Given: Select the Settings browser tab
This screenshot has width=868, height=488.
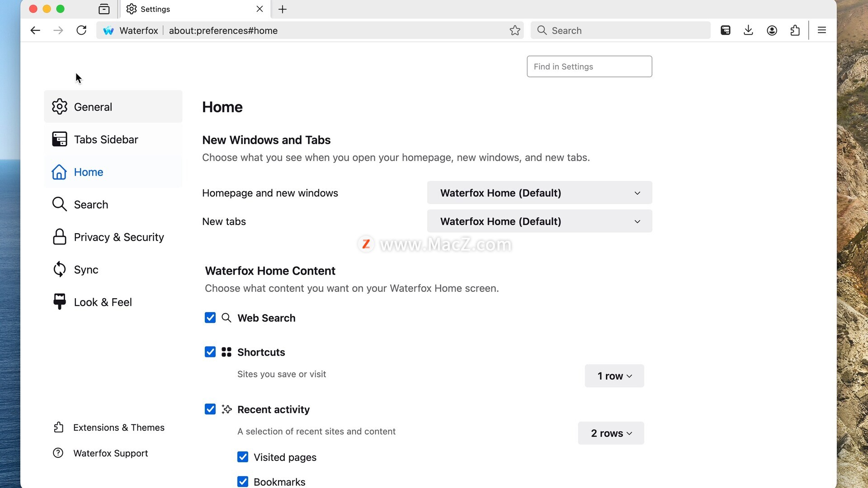Looking at the screenshot, I should click(195, 9).
